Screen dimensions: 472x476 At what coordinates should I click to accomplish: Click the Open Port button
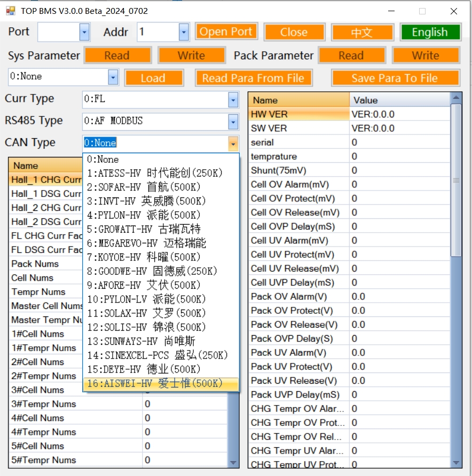click(x=226, y=31)
